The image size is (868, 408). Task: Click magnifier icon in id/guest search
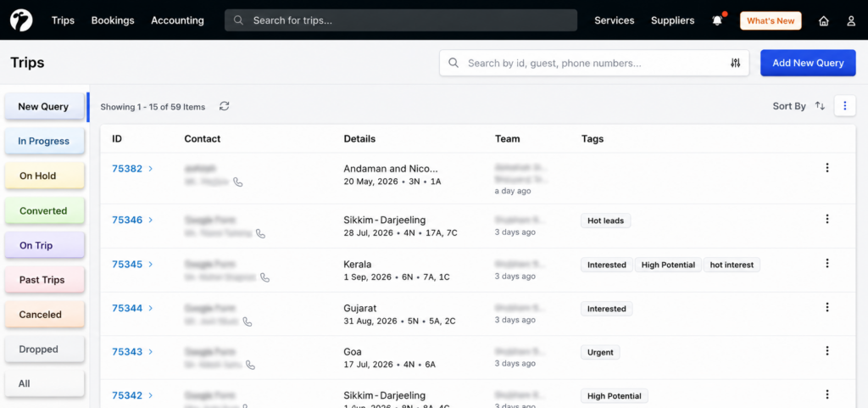(453, 63)
